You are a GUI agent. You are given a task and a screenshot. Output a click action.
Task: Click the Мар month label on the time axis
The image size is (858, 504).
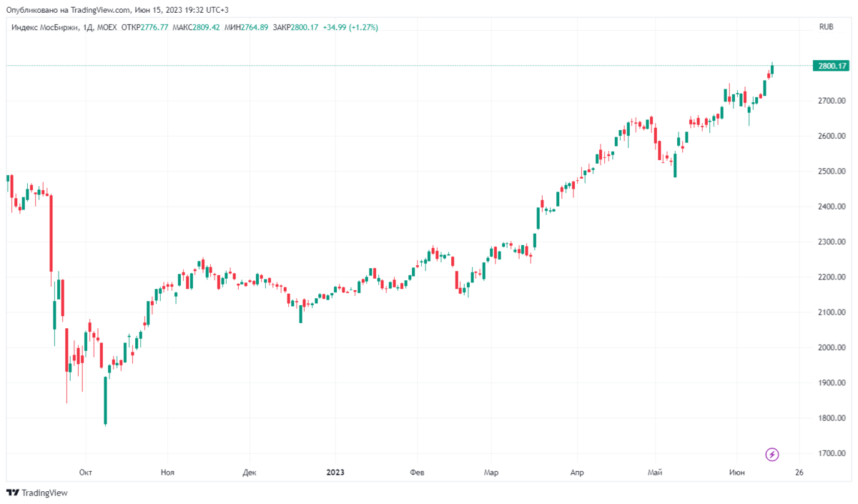(490, 473)
